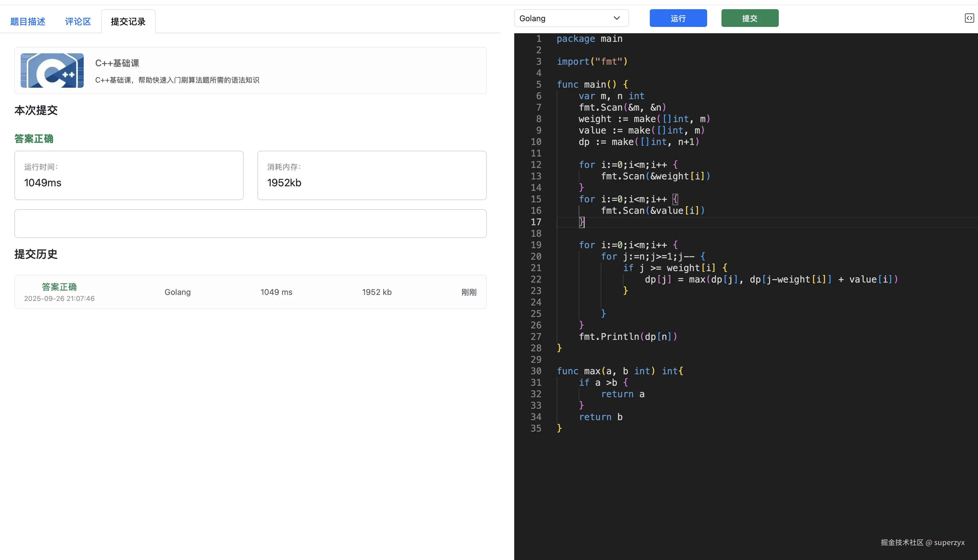Click the course description text
The width and height of the screenshot is (978, 560).
click(177, 80)
